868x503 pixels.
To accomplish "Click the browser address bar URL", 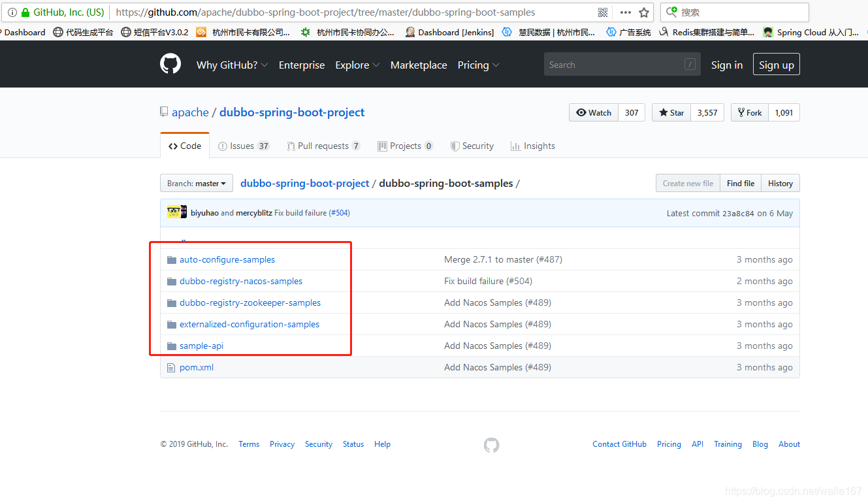I will tap(325, 12).
